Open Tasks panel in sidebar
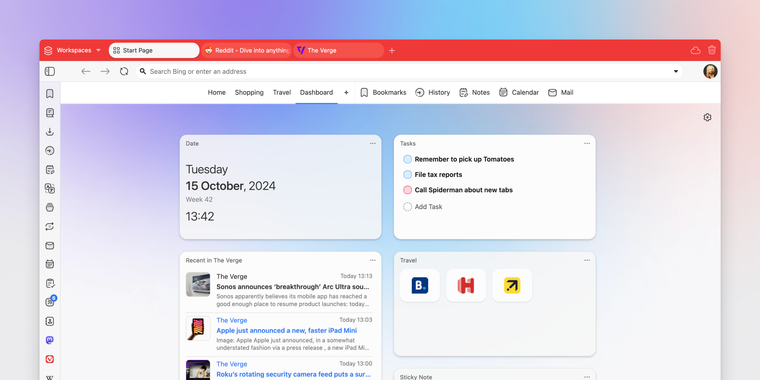Screen dimensions: 760x380 [x=50, y=283]
